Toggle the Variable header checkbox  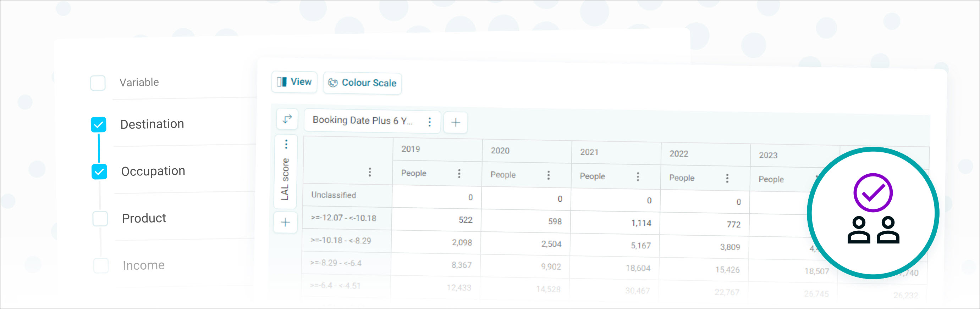[98, 83]
